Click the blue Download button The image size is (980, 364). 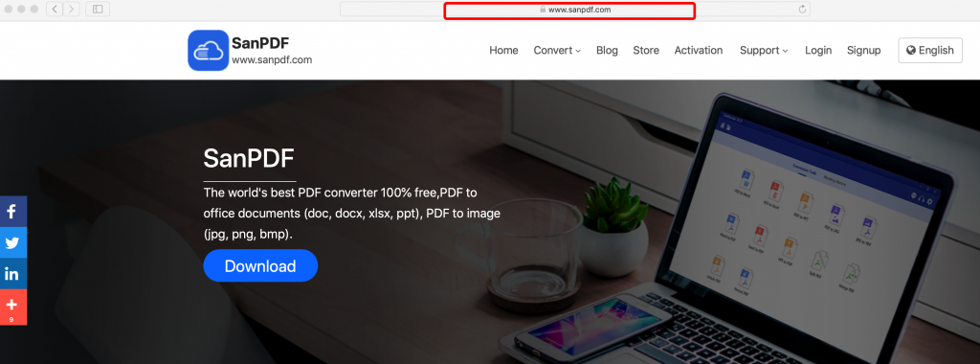(260, 265)
